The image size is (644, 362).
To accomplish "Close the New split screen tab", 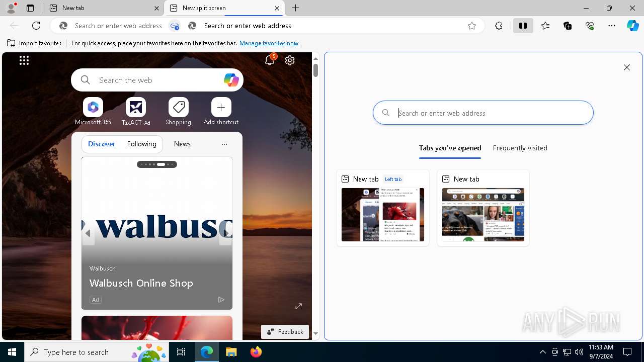I will (x=277, y=8).
